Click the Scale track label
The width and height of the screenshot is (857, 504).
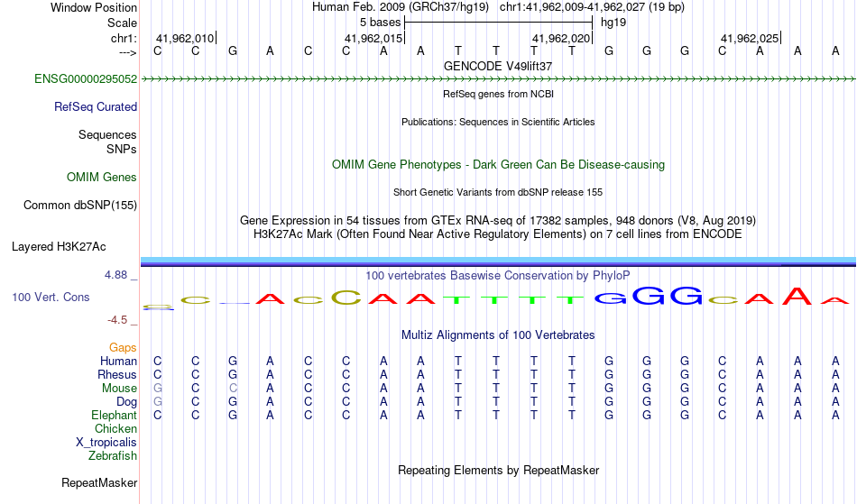(123, 23)
